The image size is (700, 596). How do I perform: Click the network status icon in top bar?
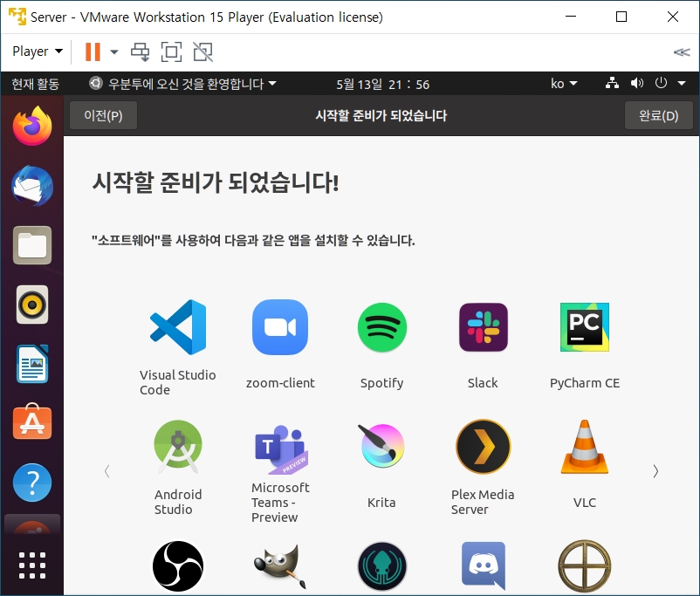[612, 83]
